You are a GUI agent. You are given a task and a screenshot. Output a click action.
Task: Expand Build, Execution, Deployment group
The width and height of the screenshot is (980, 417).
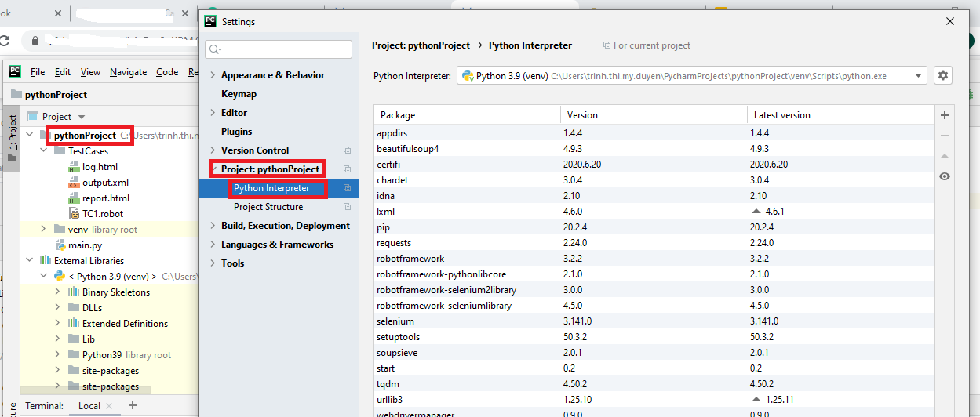tap(213, 226)
